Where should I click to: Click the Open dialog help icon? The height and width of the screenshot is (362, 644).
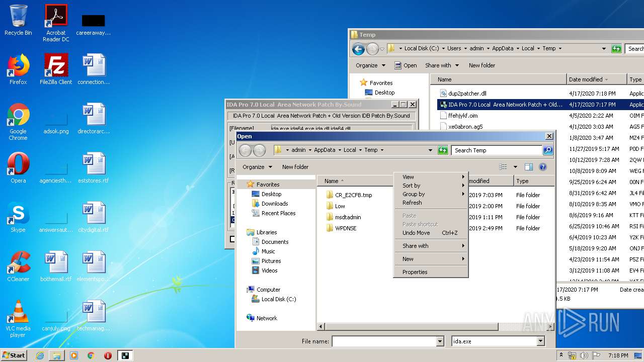(x=543, y=167)
